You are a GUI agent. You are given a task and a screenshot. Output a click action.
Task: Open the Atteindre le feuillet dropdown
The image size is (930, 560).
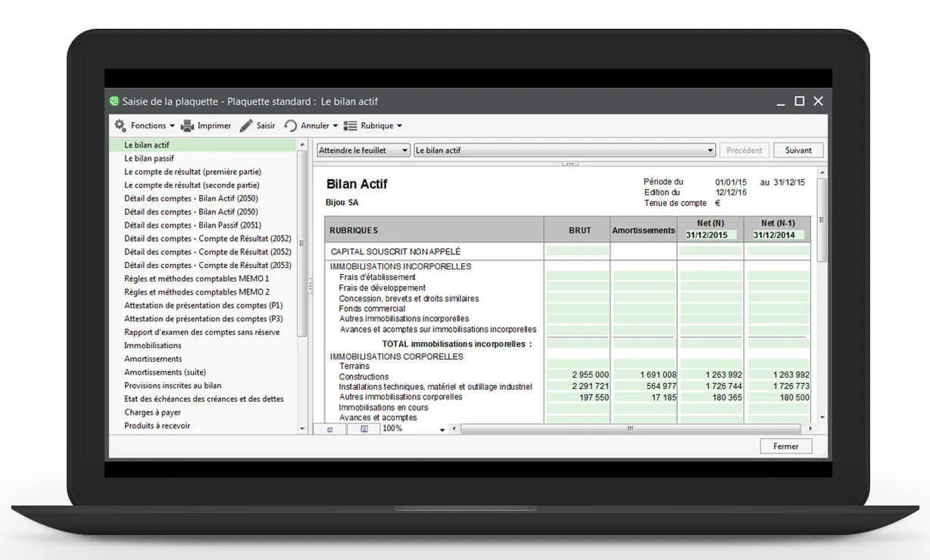pyautogui.click(x=364, y=151)
